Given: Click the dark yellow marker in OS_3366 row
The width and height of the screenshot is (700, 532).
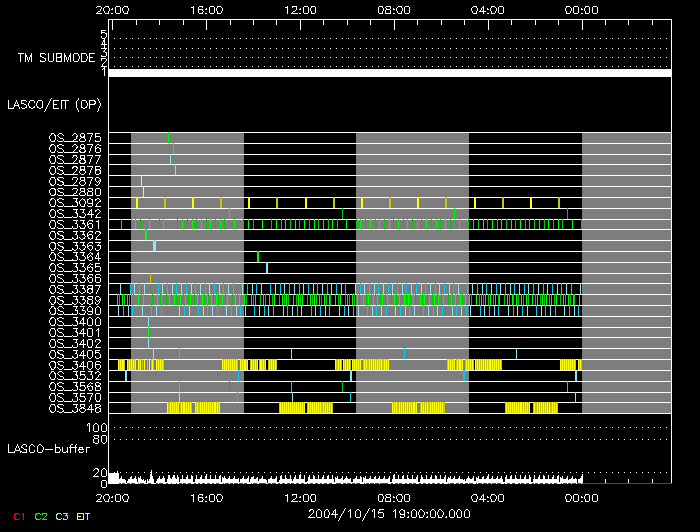Looking at the screenshot, I should (x=150, y=278).
